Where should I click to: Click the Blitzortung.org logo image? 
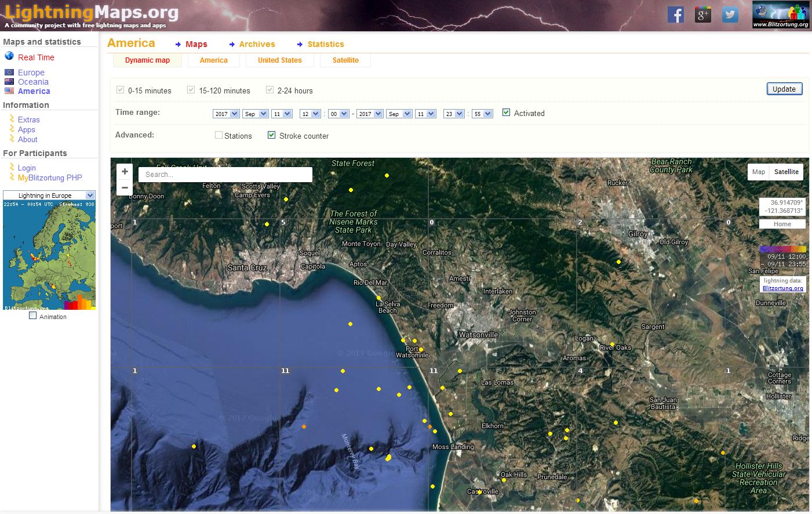click(x=780, y=15)
